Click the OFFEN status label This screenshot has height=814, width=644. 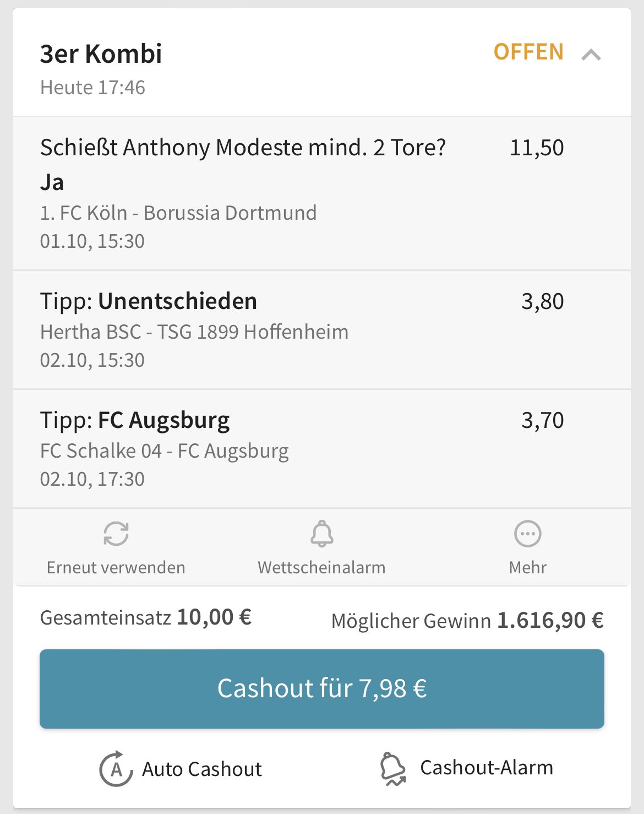[x=528, y=52]
